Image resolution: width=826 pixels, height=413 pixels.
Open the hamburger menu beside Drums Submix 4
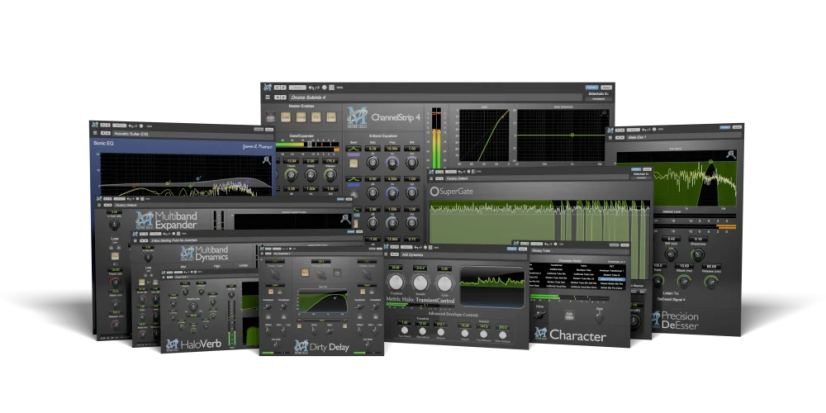[x=268, y=97]
